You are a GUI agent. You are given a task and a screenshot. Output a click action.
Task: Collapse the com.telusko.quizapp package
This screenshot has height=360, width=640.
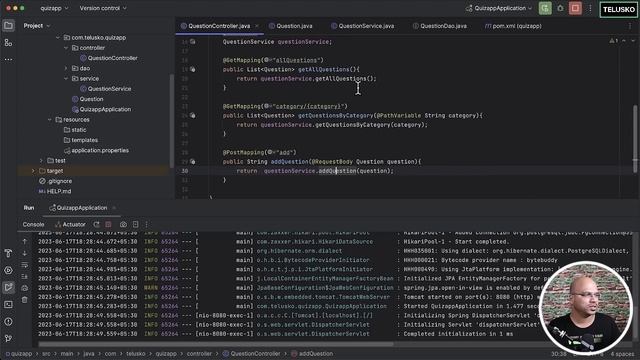tap(58, 38)
